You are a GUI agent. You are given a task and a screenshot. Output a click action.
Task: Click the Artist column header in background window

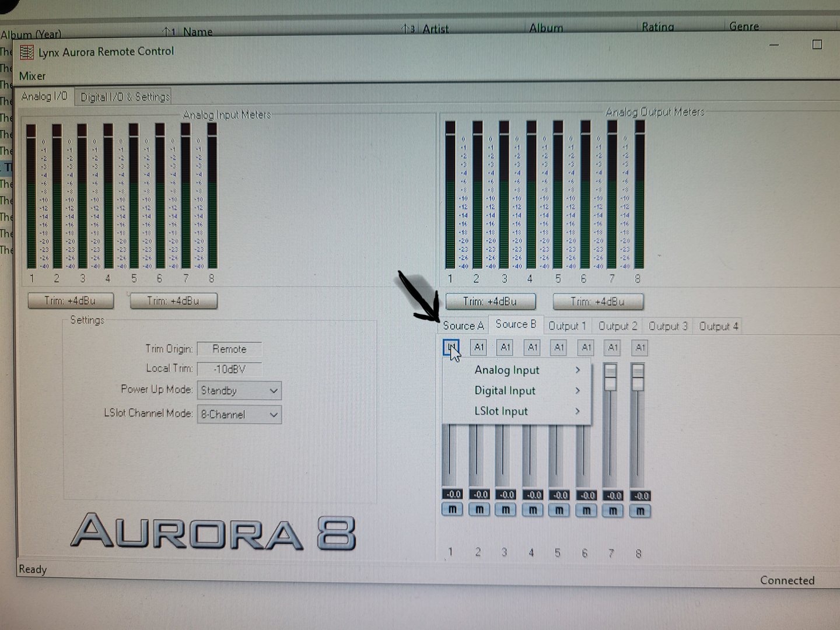tap(436, 29)
